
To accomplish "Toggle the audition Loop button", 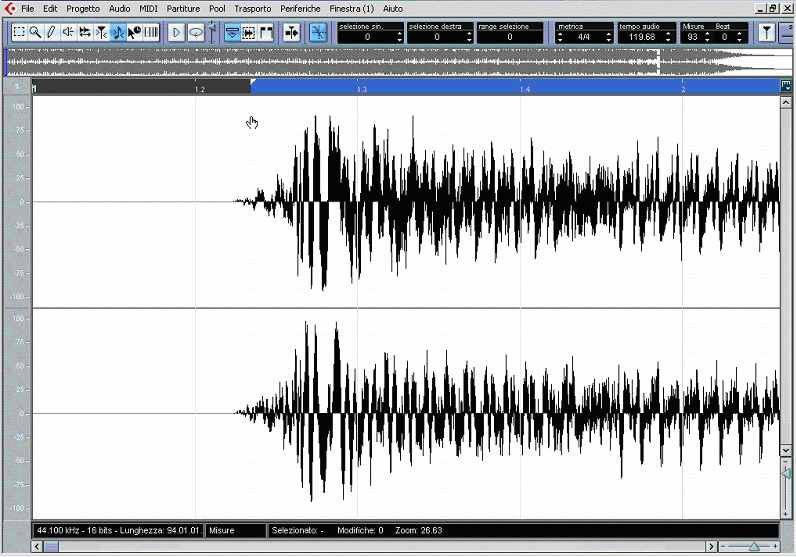I will [196, 32].
